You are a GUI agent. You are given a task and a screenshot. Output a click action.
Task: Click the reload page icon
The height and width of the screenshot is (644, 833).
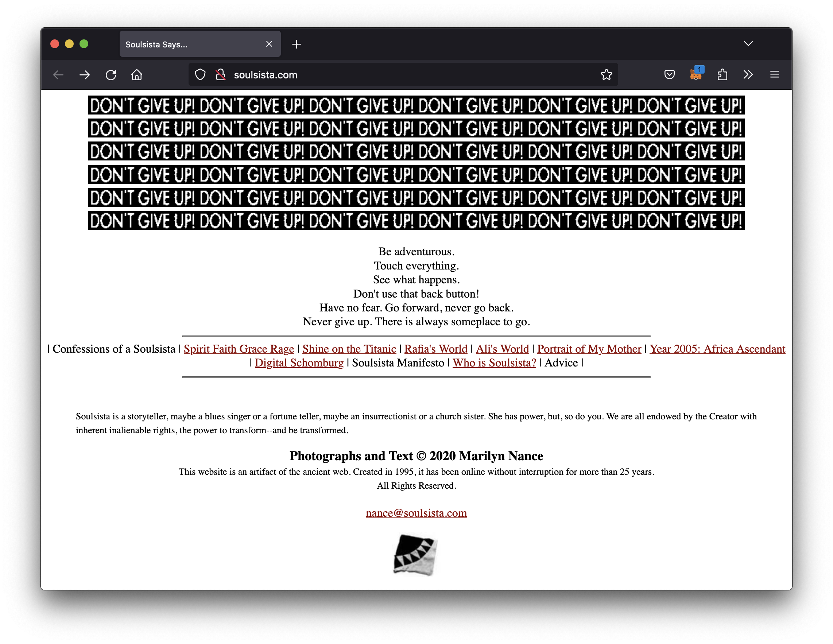(110, 75)
